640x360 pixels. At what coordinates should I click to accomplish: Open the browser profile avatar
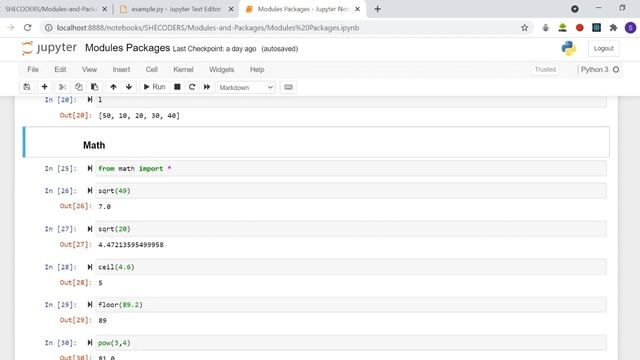coord(630,28)
